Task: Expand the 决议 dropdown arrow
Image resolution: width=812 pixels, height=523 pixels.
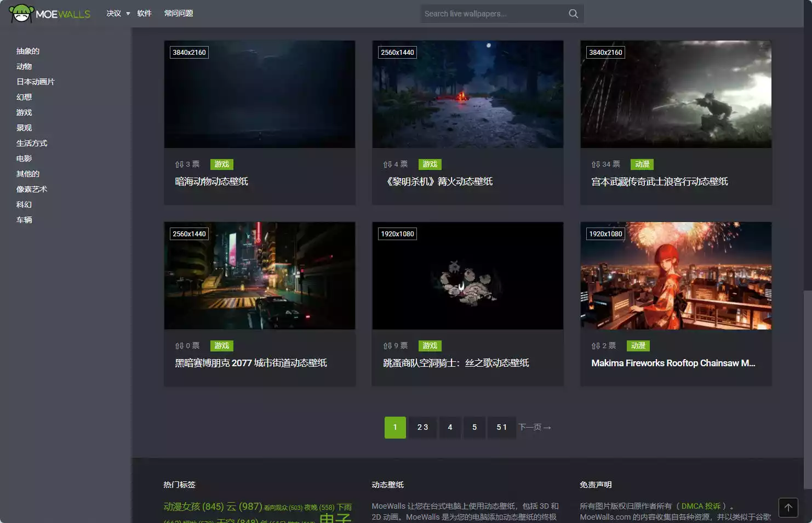Action: 128,14
